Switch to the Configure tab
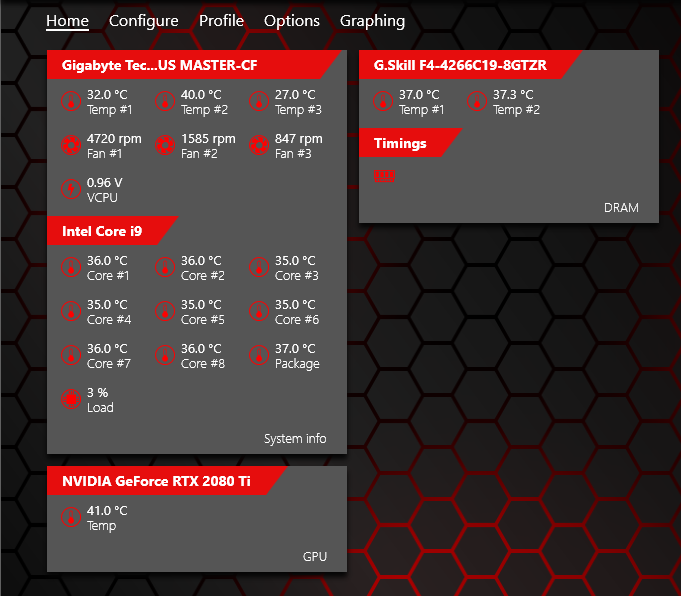Screen dimensions: 681x596 pyautogui.click(x=143, y=21)
